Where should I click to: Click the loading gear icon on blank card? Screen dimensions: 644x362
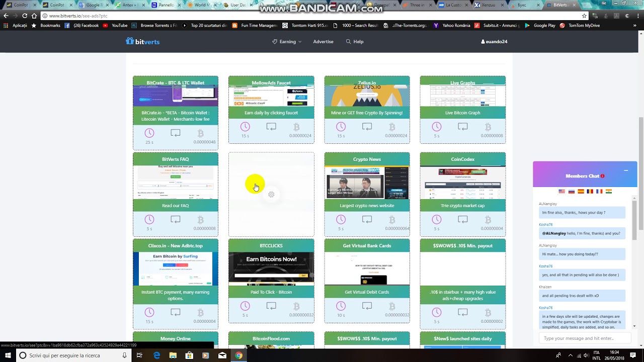(x=271, y=195)
